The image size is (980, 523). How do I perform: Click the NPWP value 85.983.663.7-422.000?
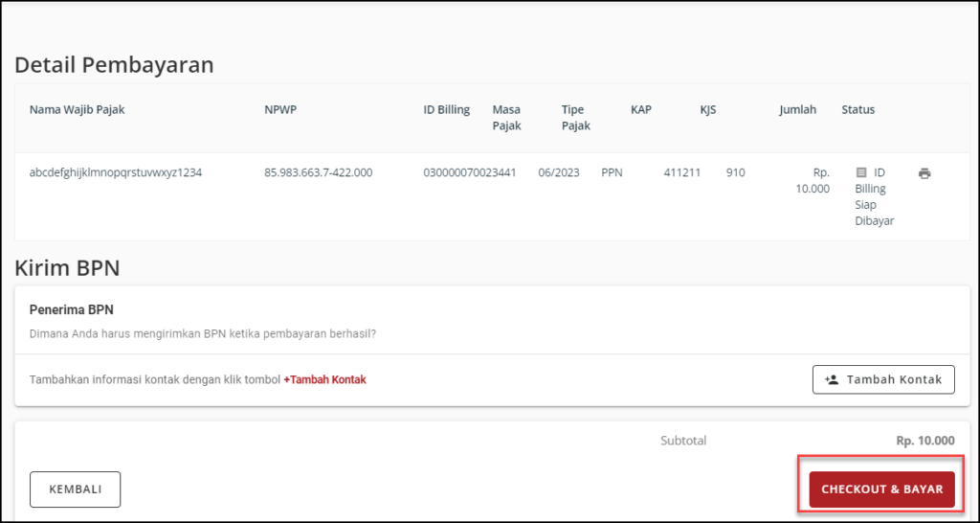tap(318, 172)
